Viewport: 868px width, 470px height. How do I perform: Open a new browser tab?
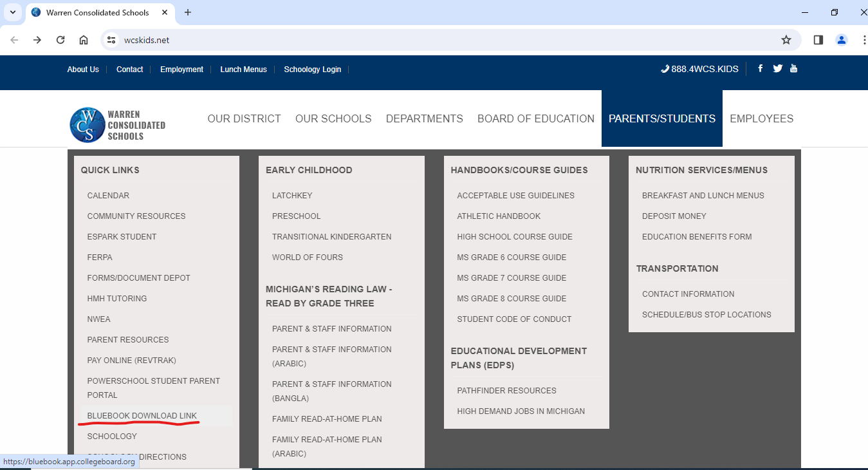tap(188, 12)
